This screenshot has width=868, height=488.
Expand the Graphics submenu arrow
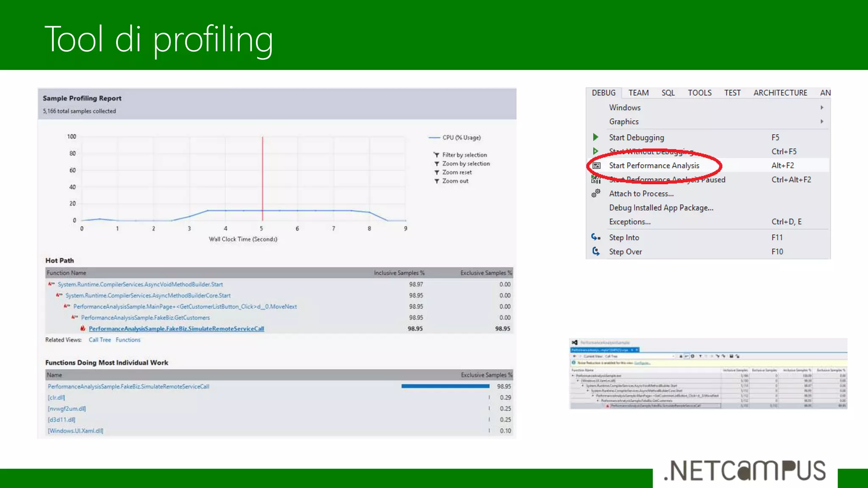pyautogui.click(x=822, y=122)
